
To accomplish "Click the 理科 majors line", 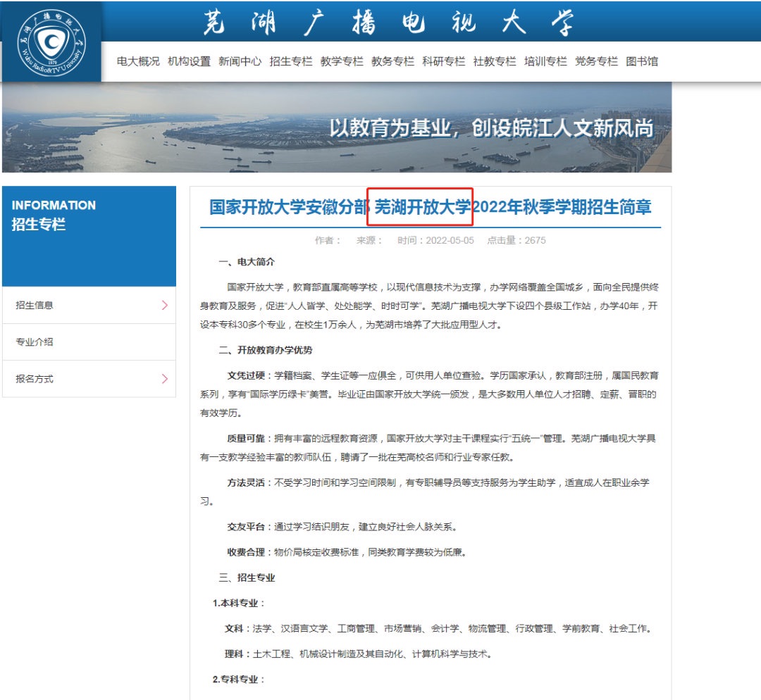I will point(359,654).
